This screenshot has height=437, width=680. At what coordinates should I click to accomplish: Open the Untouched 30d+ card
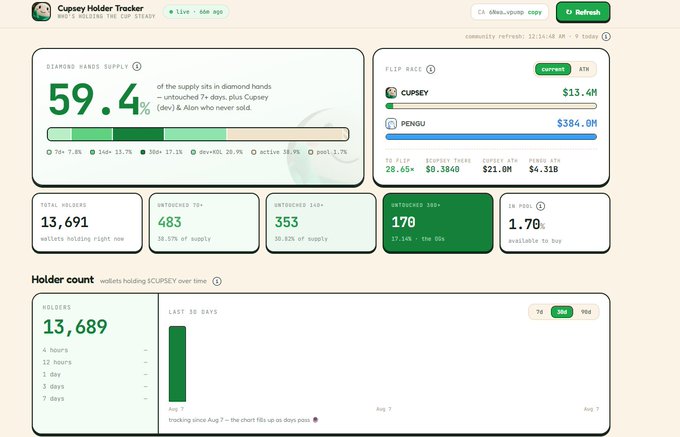click(x=438, y=222)
